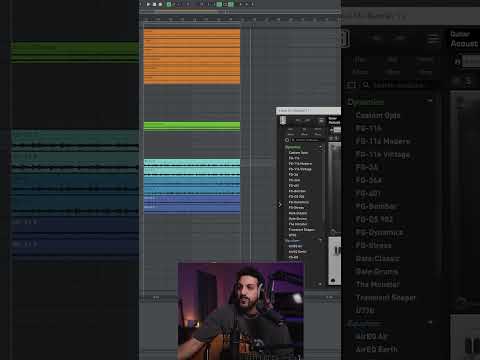Collapse the Equalizers category below U73b in the enlarged browser
The width and height of the screenshot is (480, 360).
pyautogui.click(x=430, y=322)
